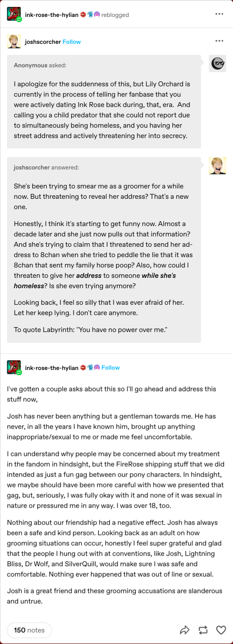233x644 pixels.
Task: Click ink-rose-the-hylian's avatar above the reblog comment
Action: coord(14,368)
